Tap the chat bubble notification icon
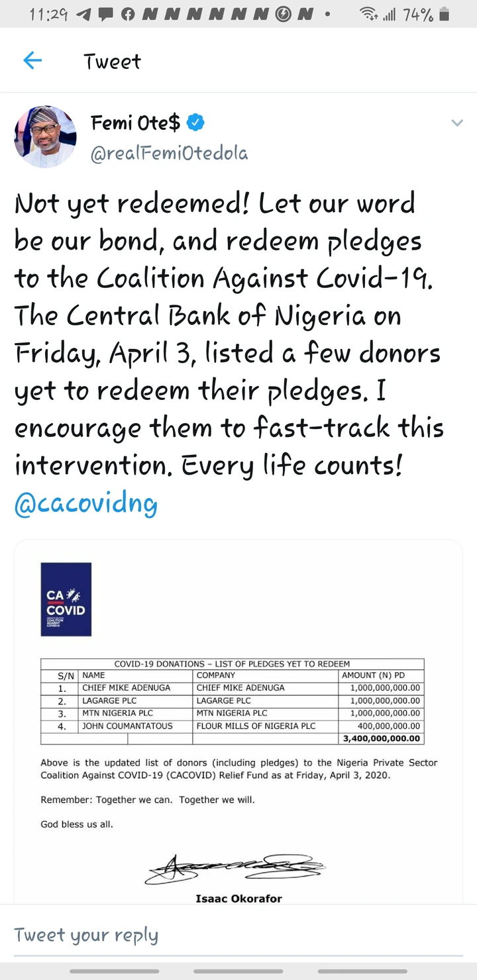This screenshot has width=477, height=980. (106, 15)
